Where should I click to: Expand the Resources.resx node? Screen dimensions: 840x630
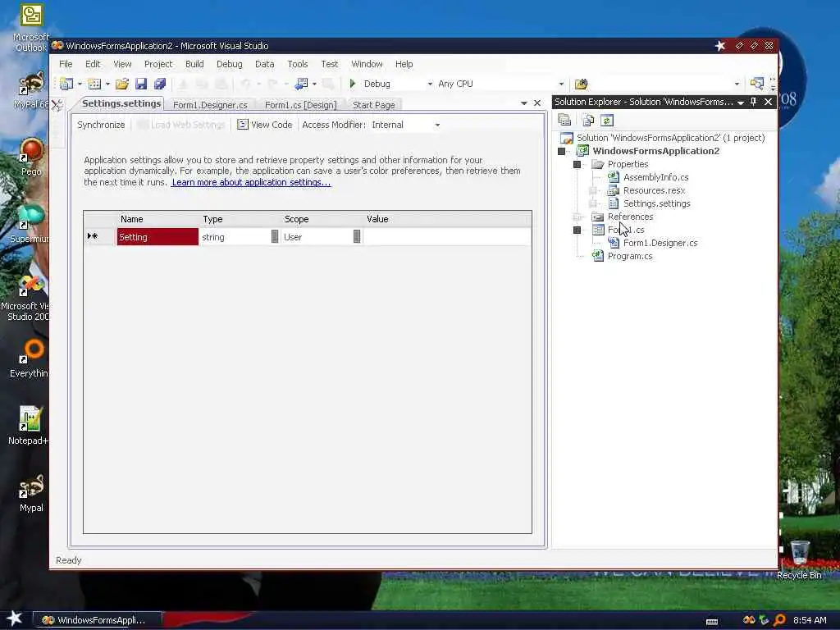point(592,190)
